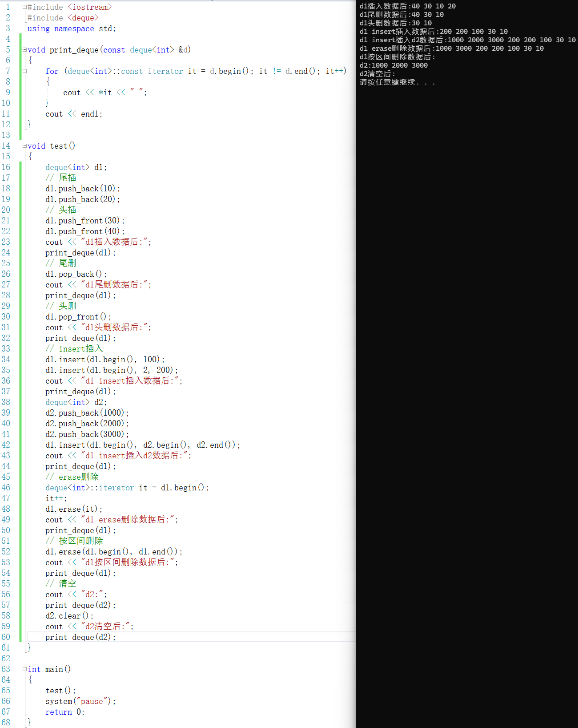Click the 'd1.pop_front();' line
Viewport: 578px width, 728px height.
coord(78,317)
